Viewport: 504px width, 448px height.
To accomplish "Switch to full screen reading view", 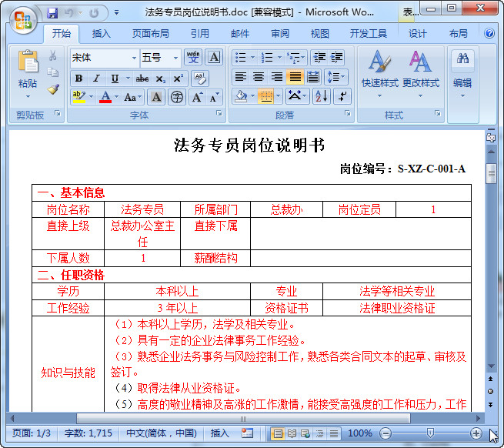I will [292, 433].
